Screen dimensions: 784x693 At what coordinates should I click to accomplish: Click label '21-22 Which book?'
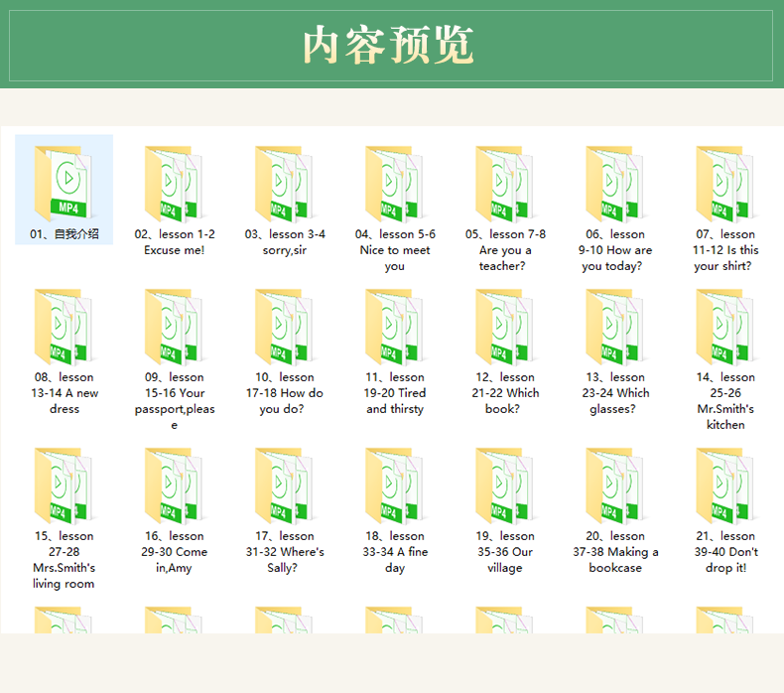pyautogui.click(x=505, y=393)
